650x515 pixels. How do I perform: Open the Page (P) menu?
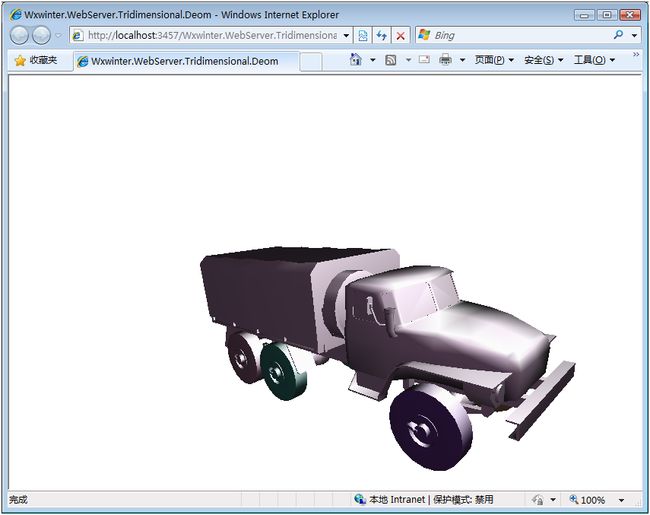[x=494, y=60]
